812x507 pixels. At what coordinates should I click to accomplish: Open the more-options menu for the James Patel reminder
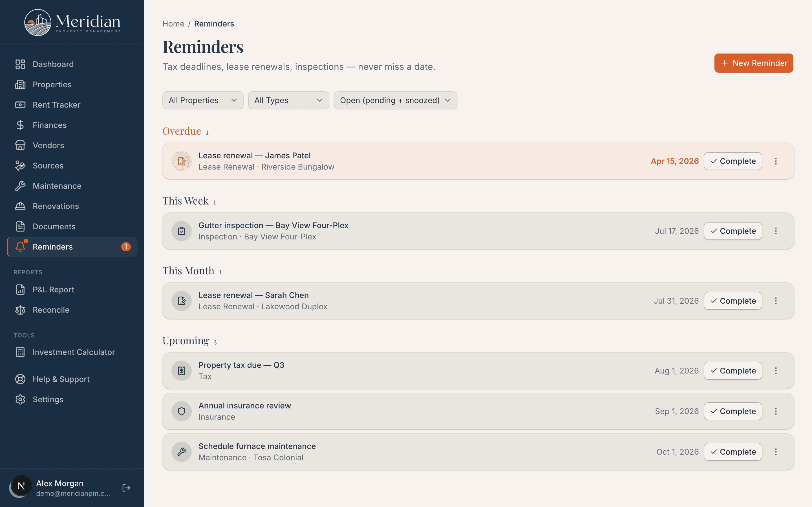776,161
